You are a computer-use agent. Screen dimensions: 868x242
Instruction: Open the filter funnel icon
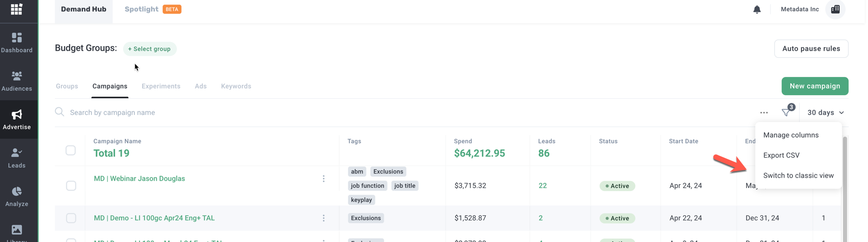pyautogui.click(x=786, y=112)
